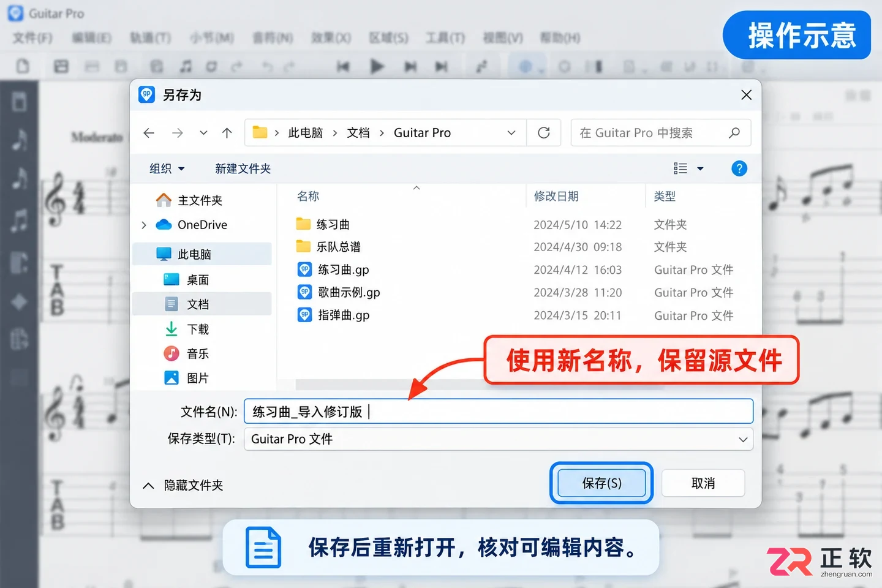The image size is (882, 588).
Task: Open the 帮助(H) menu in Guitar Pro
Action: pos(560,38)
